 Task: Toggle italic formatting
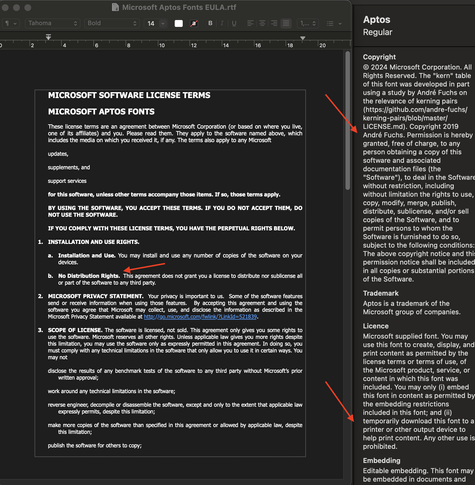(x=222, y=23)
